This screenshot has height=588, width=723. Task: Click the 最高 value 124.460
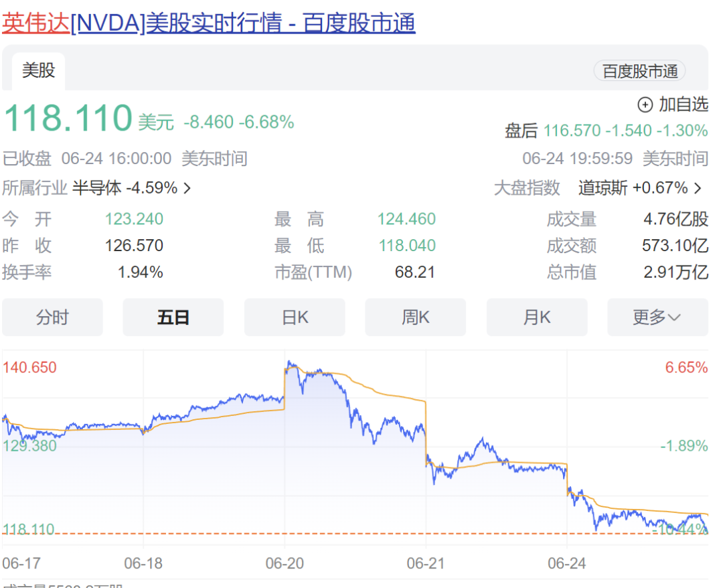click(x=407, y=218)
